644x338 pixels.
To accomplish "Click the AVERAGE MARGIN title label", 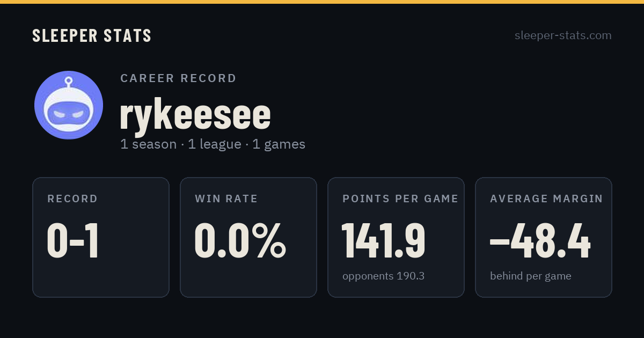I will pyautogui.click(x=546, y=199).
